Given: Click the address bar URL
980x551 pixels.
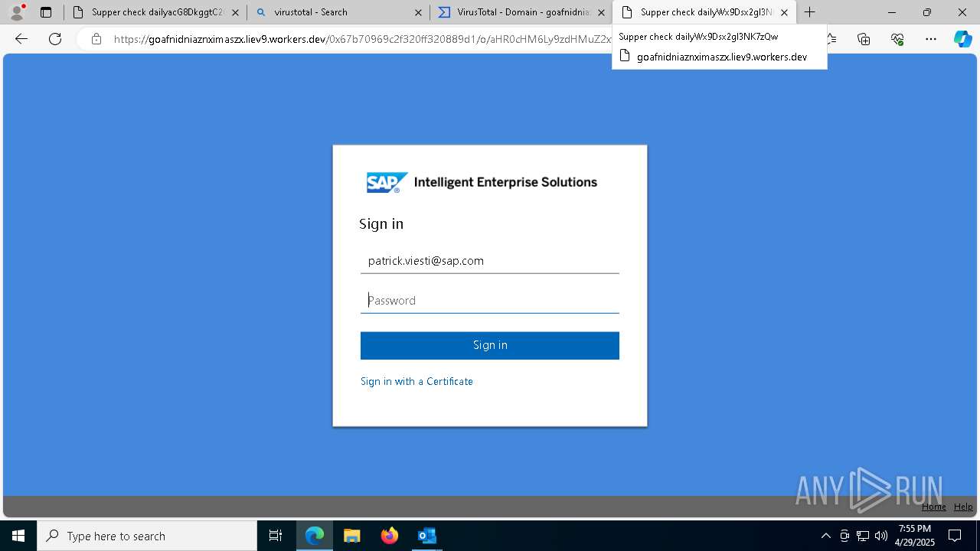Looking at the screenshot, I should [363, 39].
